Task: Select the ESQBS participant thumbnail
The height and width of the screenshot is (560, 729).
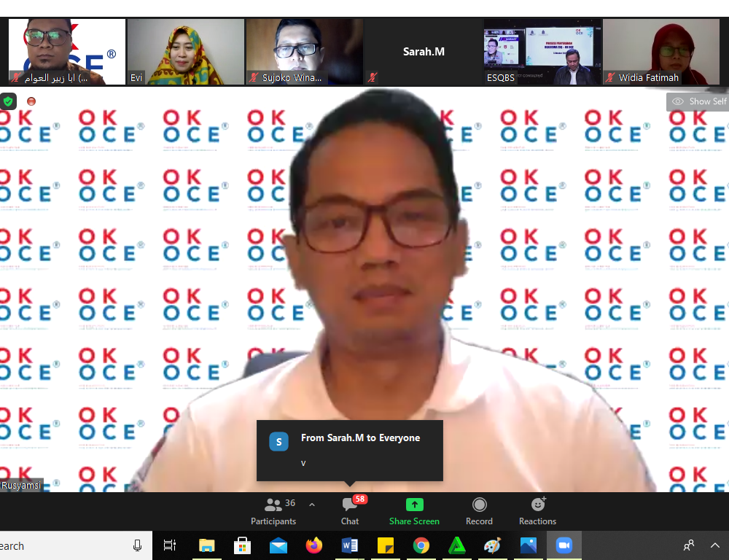Action: [542, 52]
